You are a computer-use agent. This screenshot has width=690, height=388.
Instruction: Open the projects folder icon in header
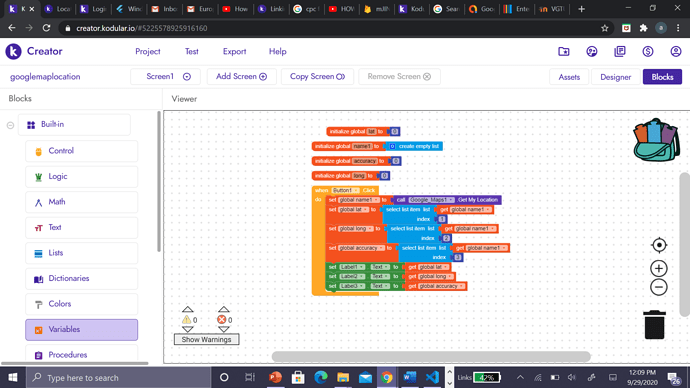[x=564, y=51]
